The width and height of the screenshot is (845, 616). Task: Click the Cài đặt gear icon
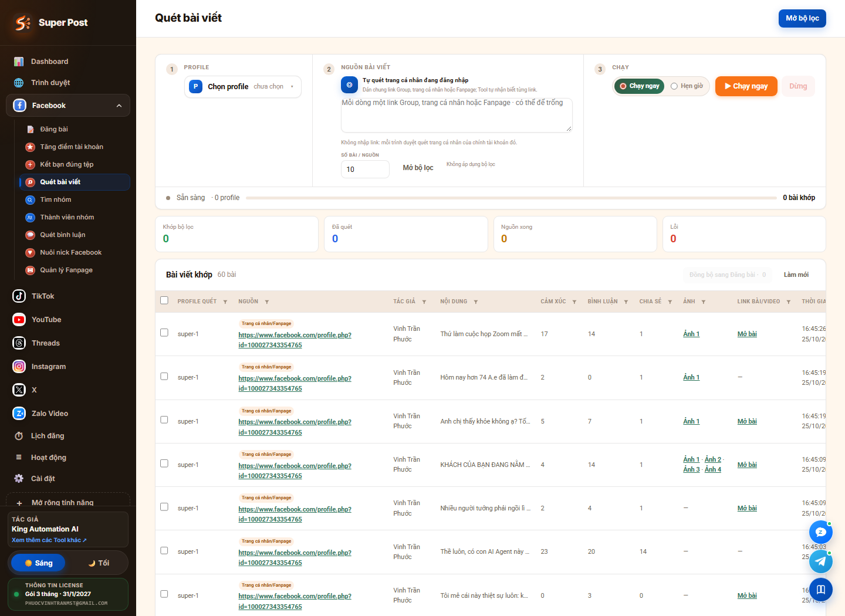click(x=19, y=479)
